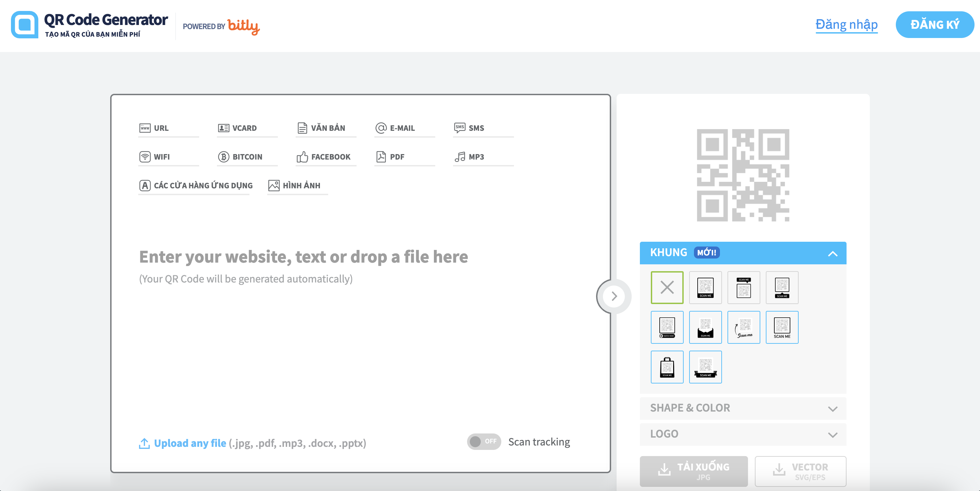
Task: Click the BITCOIN coin icon
Action: pos(223,156)
